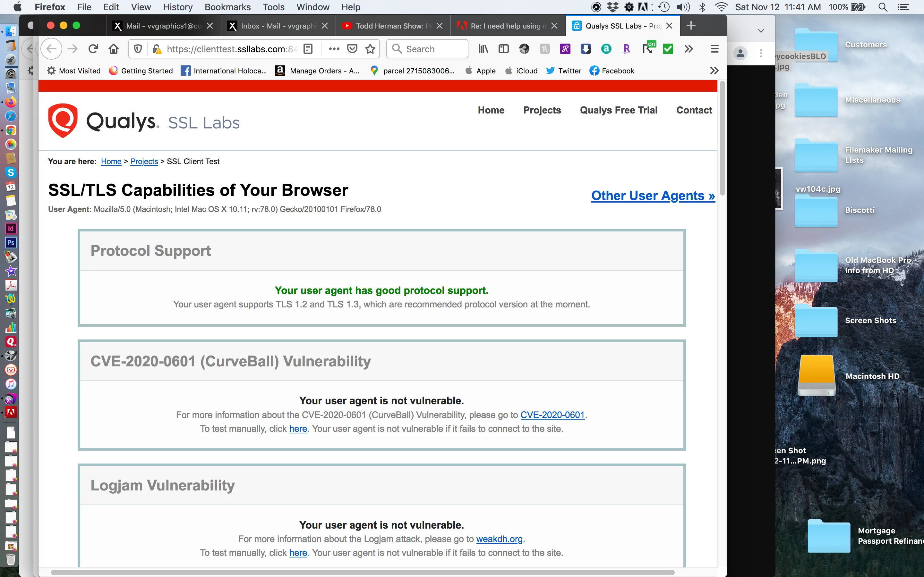Bookmark this page with the star icon
924x577 pixels.
370,49
